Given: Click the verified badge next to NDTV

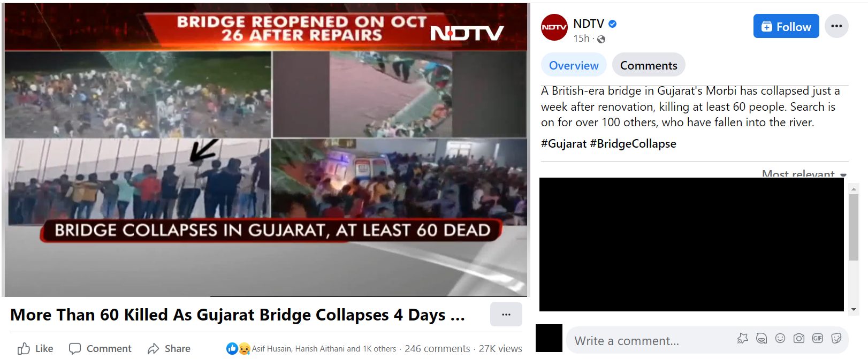Looking at the screenshot, I should pos(613,24).
